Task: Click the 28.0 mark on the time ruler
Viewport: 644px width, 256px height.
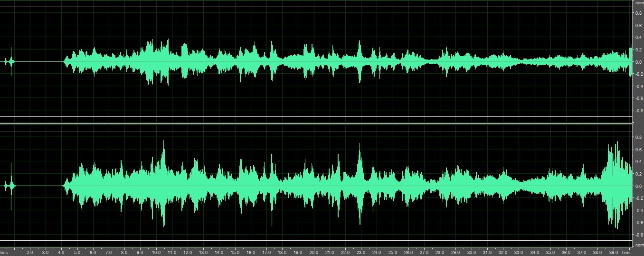Action: 440,253
